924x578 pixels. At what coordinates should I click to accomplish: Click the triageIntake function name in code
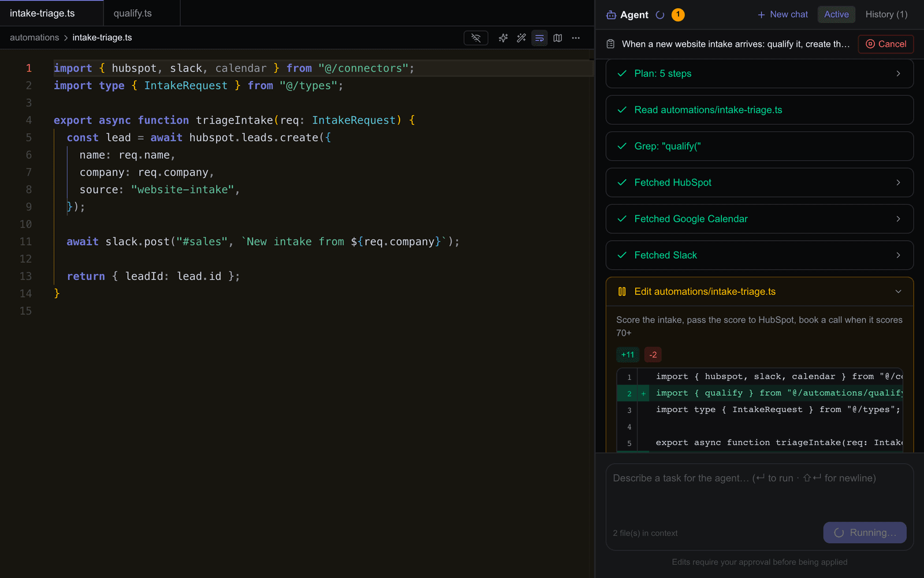234,120
